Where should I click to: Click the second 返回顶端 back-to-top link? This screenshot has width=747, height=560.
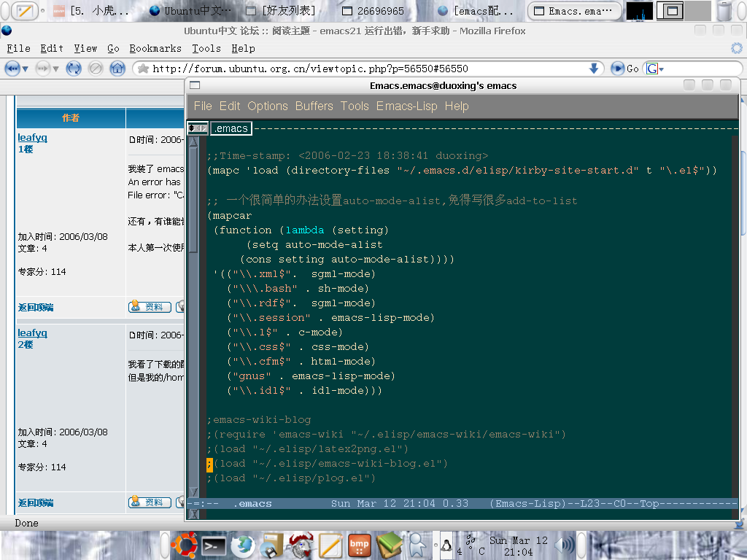click(x=36, y=502)
